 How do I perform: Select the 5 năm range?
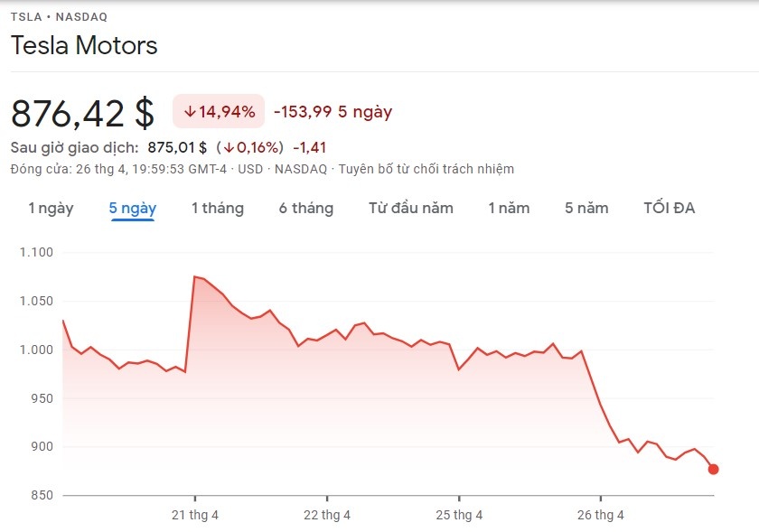point(587,208)
